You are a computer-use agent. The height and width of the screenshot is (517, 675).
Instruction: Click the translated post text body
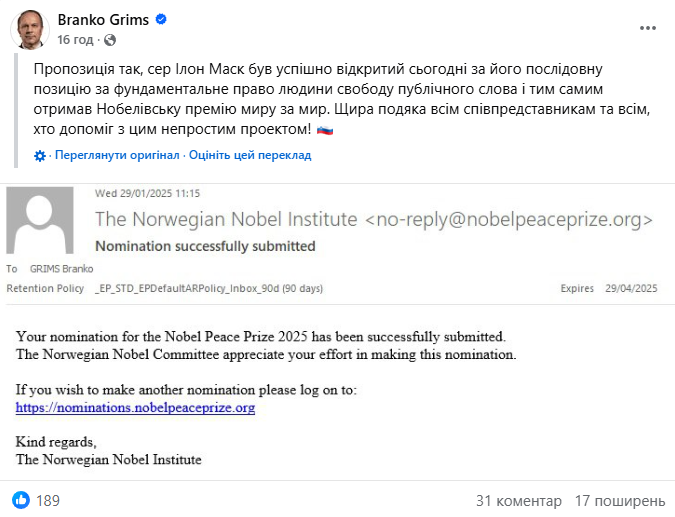[342, 99]
